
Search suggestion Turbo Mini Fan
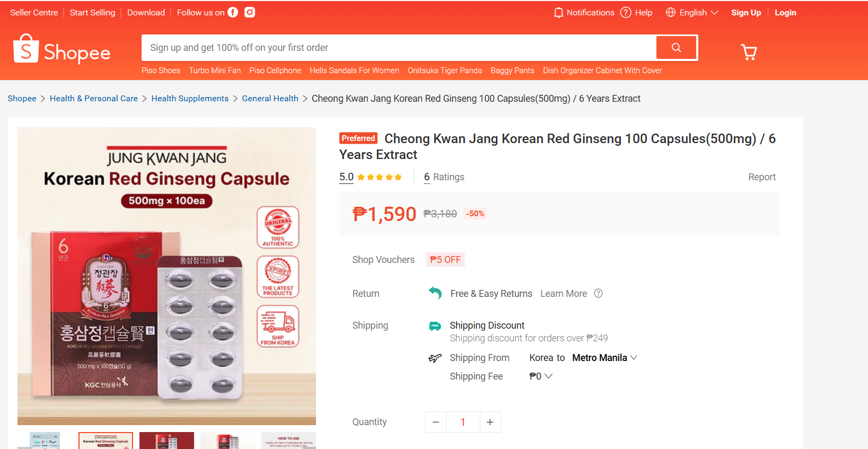pyautogui.click(x=215, y=71)
